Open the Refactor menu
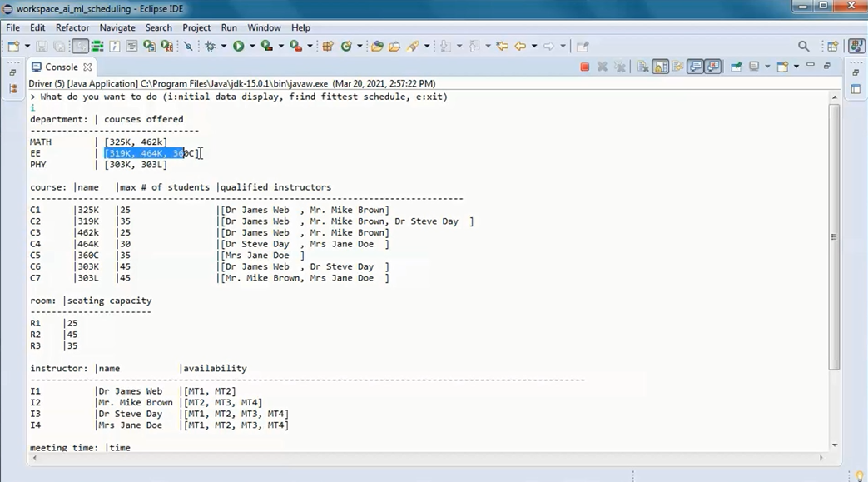The height and width of the screenshot is (482, 868). (x=72, y=27)
